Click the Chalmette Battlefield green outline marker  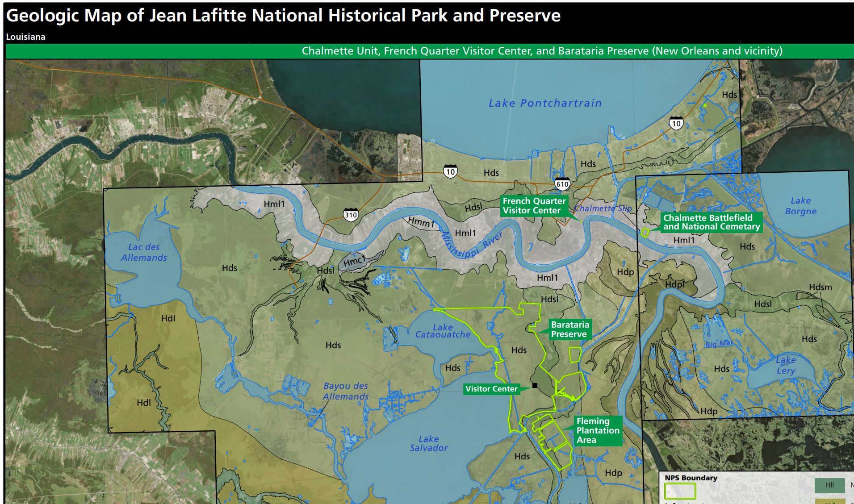click(645, 232)
